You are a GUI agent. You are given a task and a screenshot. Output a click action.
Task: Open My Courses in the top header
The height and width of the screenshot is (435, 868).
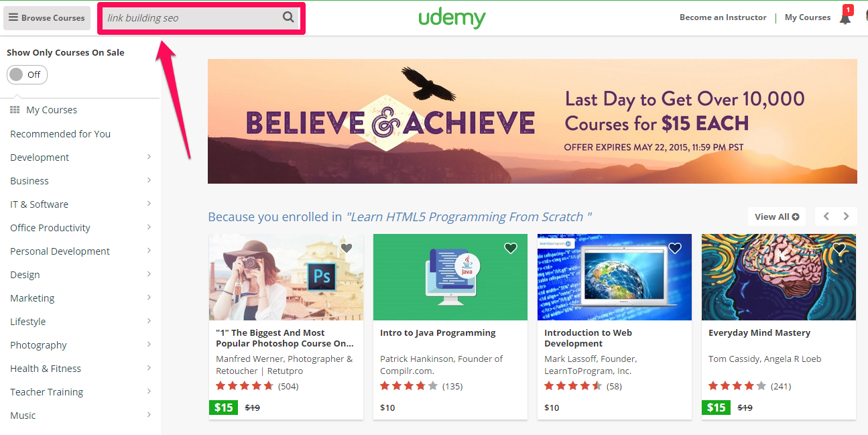808,17
